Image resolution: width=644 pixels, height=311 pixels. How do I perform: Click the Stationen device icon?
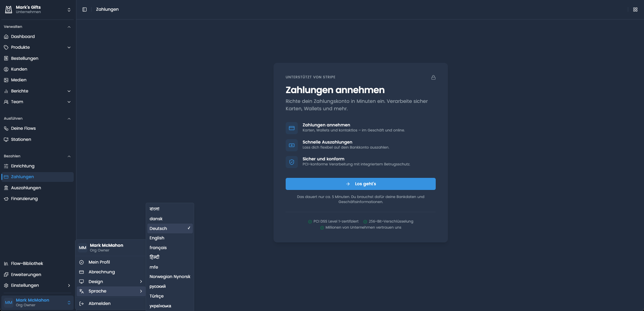(6, 140)
